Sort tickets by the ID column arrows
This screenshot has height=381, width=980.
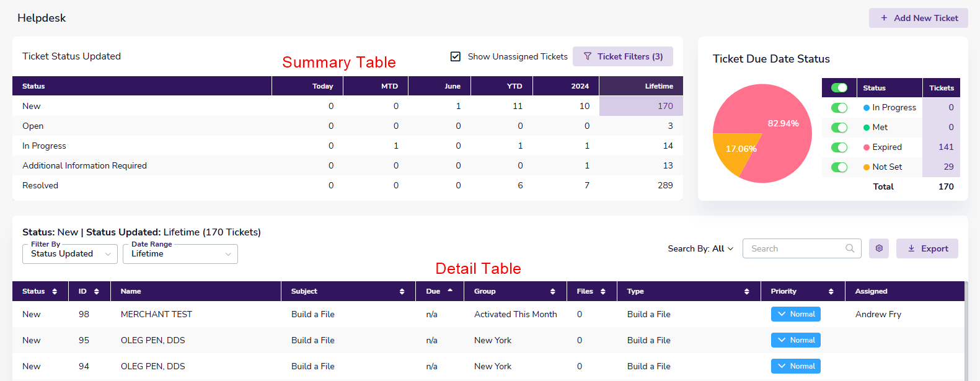[96, 291]
